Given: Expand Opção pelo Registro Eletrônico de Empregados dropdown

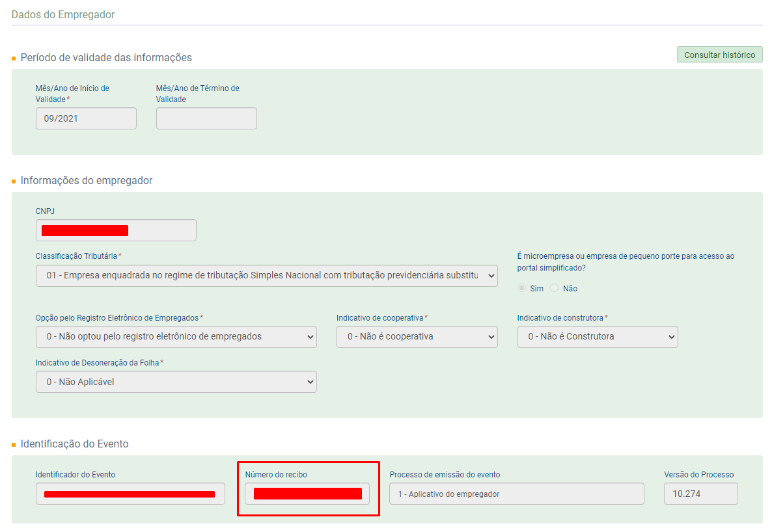Looking at the screenshot, I should [x=176, y=337].
